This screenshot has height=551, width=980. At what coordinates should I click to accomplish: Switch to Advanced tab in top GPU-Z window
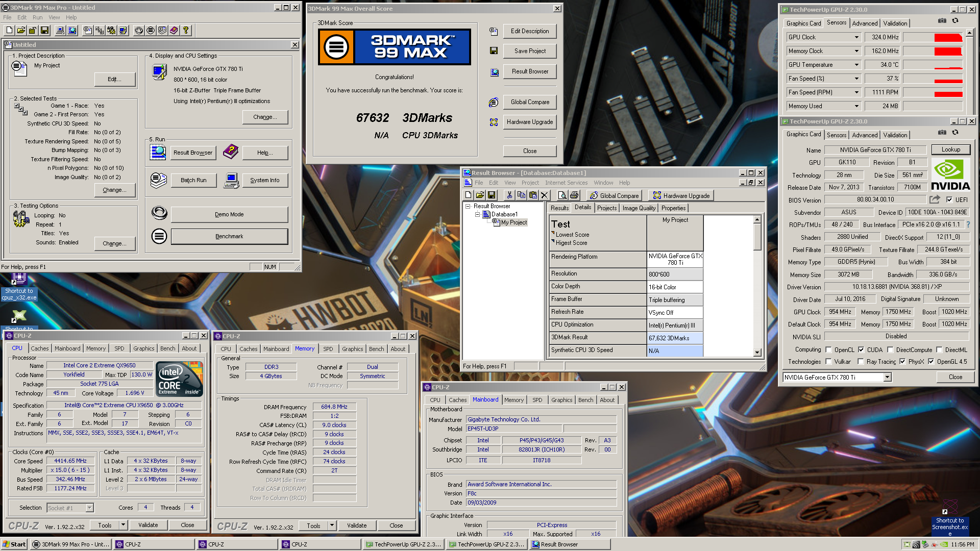click(x=865, y=23)
